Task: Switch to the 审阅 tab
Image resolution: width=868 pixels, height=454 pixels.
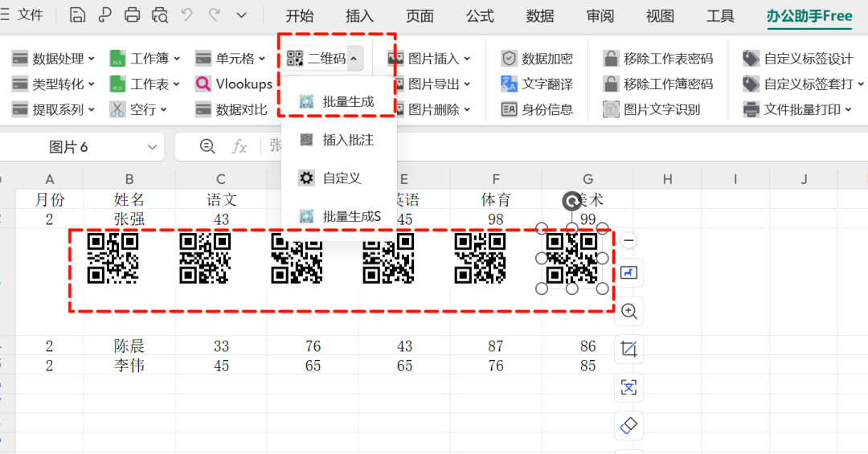Action: coord(600,16)
